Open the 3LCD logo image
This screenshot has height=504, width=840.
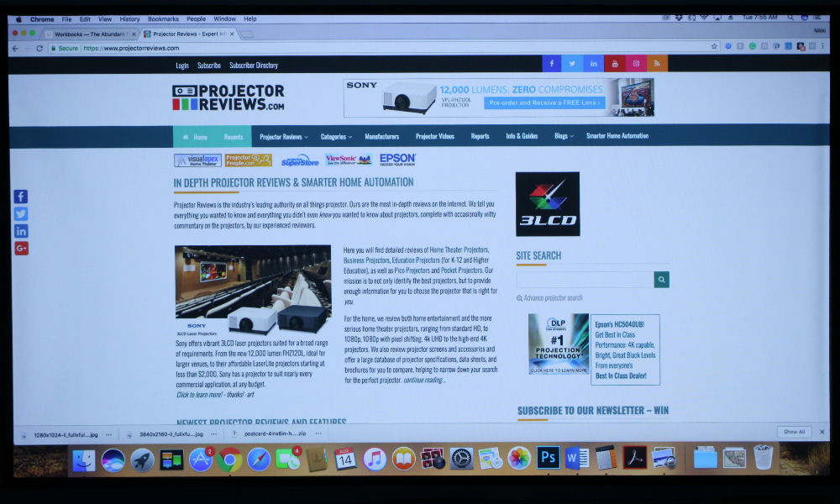(x=547, y=204)
